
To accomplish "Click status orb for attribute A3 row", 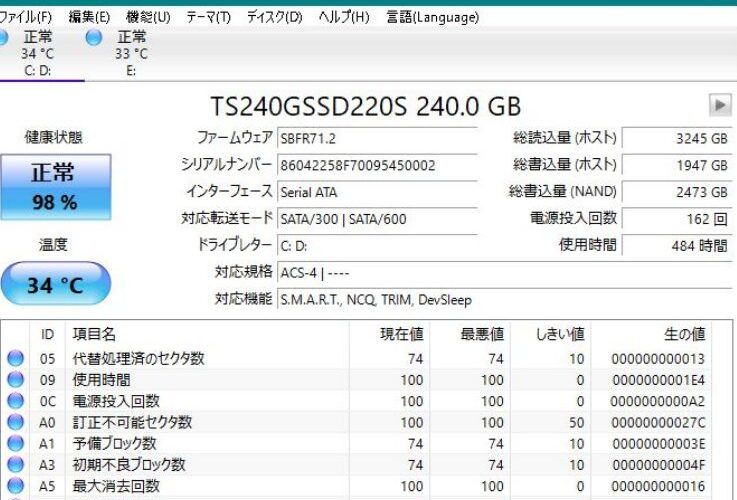I will tap(16, 464).
